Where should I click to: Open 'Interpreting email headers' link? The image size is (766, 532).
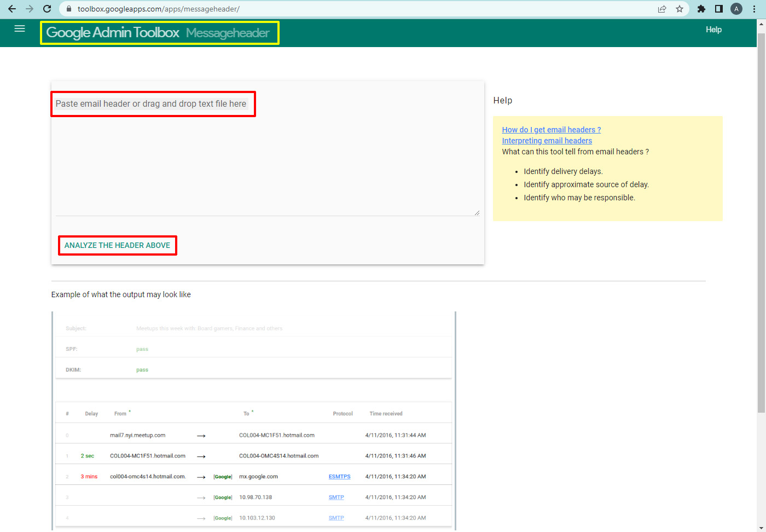coord(547,141)
